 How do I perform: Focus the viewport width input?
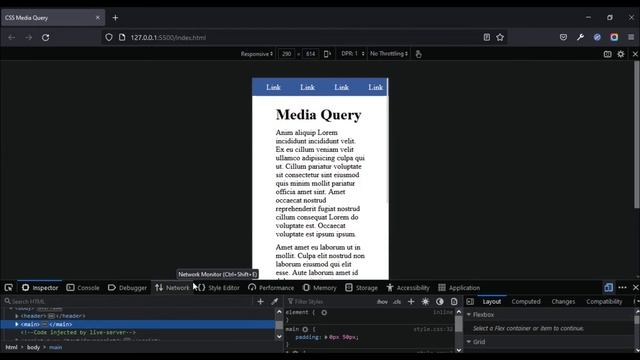[x=287, y=54]
